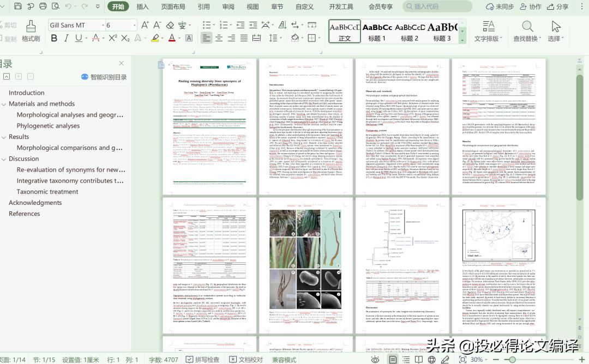Click the red font color button
The image size is (589, 364).
pos(172,38)
